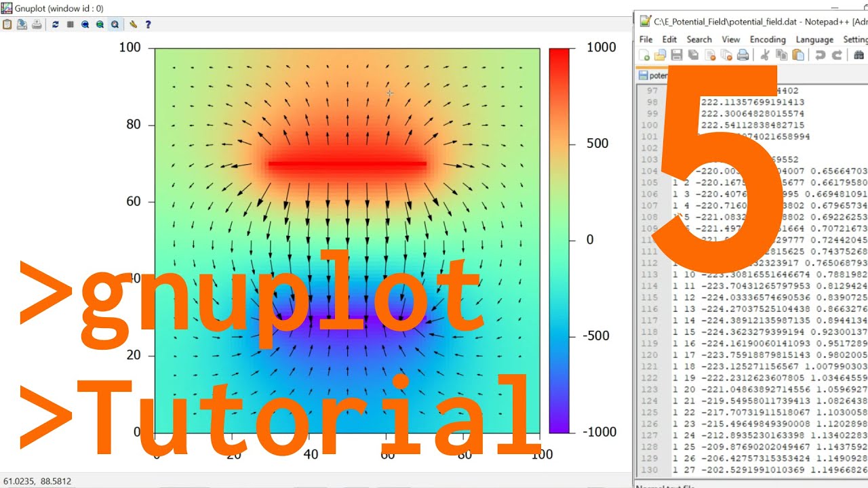The height and width of the screenshot is (488, 868).
Task: Click the value -202.5291991010369 on line 130
Action: 753,470
